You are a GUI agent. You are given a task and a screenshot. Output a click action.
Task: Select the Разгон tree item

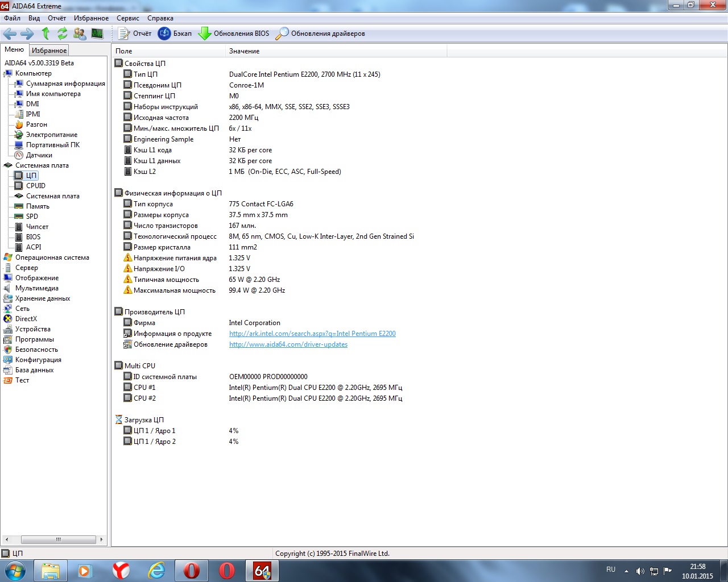(x=36, y=124)
